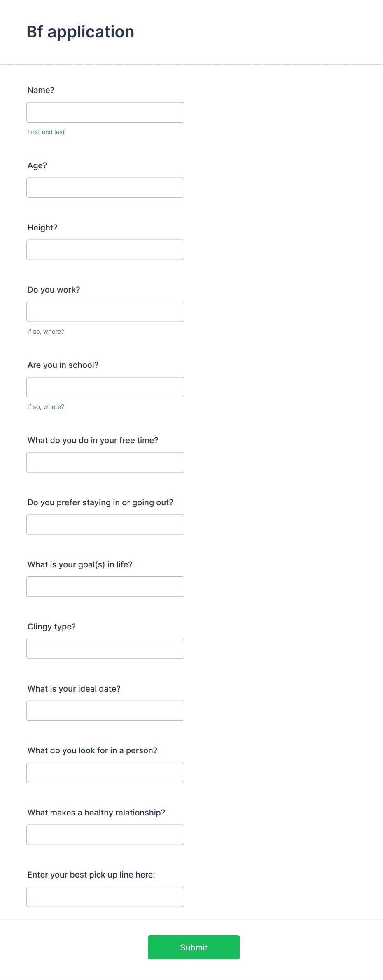
Task: Click the 'Bf application' form heading
Action: (x=80, y=32)
